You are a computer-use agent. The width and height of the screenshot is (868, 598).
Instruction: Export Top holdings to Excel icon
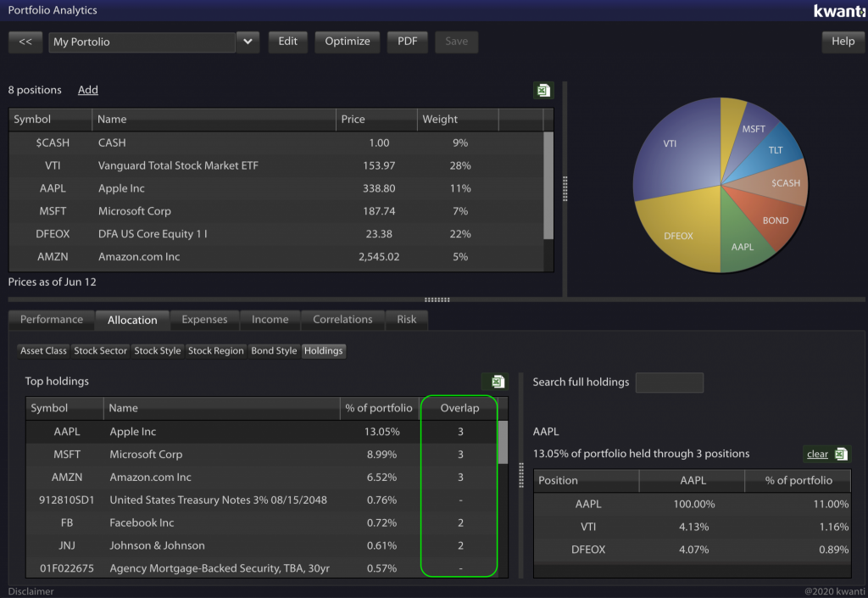(x=497, y=382)
